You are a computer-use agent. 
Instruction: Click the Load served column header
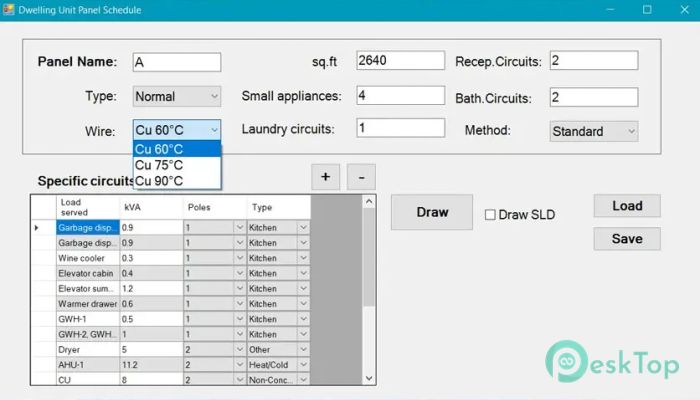click(x=88, y=207)
